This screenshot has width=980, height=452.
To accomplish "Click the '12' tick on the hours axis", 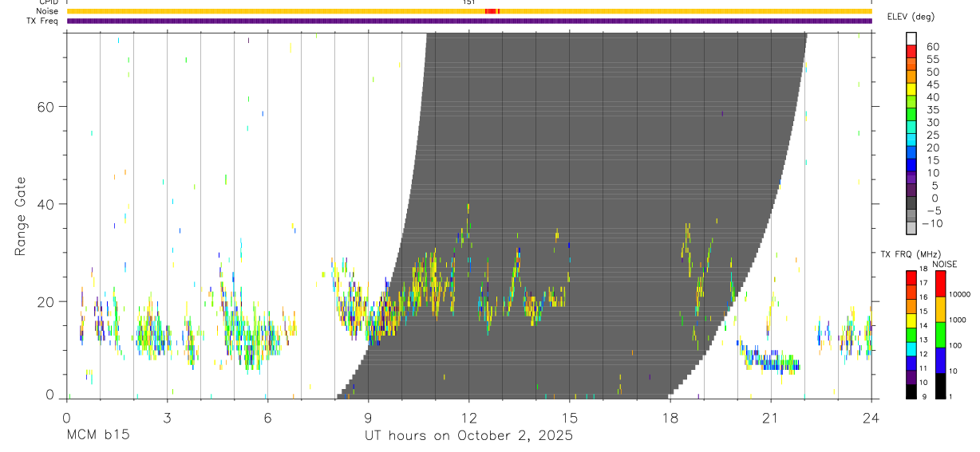I will (x=468, y=418).
